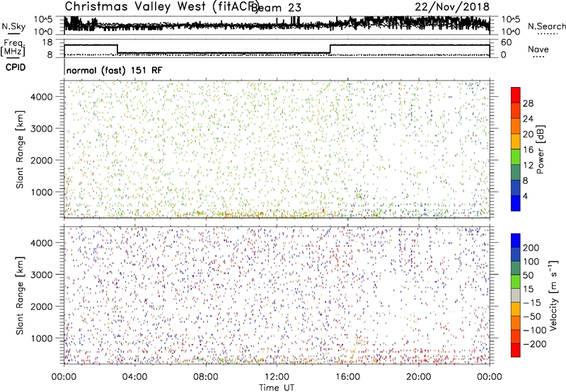Click the 4000 tick on the velocity panel
This screenshot has height=392, width=566.
(42, 243)
